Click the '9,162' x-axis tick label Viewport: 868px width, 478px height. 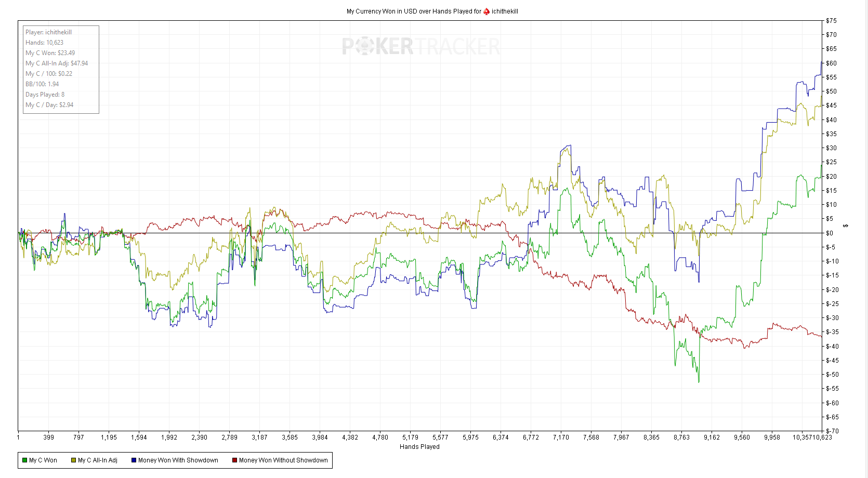[712, 437]
